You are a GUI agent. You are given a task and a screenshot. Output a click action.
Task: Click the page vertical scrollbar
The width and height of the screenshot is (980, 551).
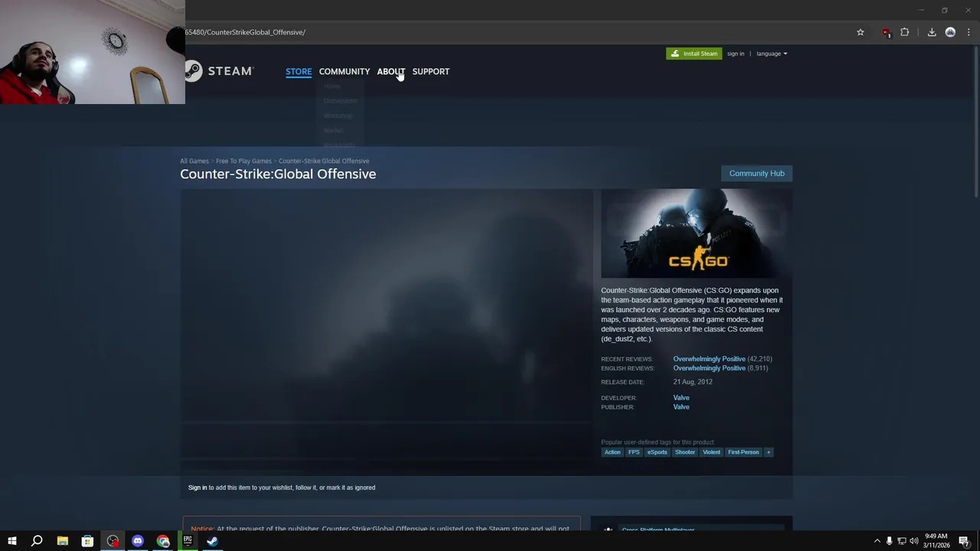(x=976, y=122)
